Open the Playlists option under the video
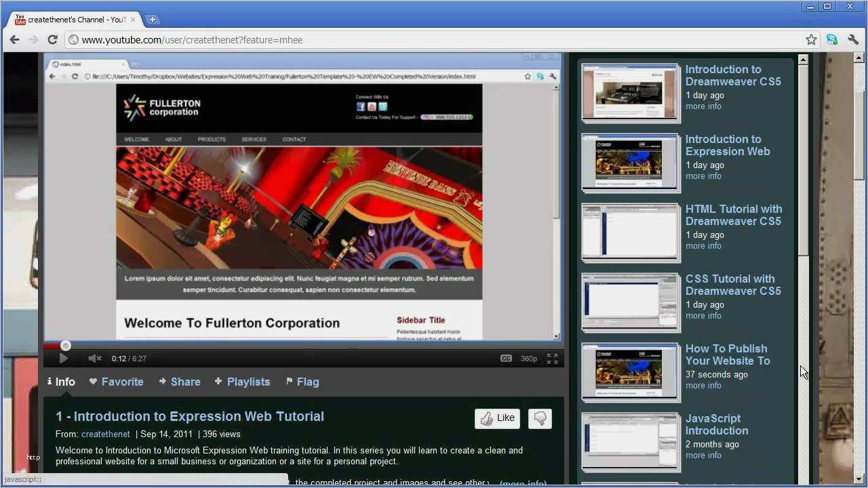Screen dimensions: 868x488 [242, 382]
